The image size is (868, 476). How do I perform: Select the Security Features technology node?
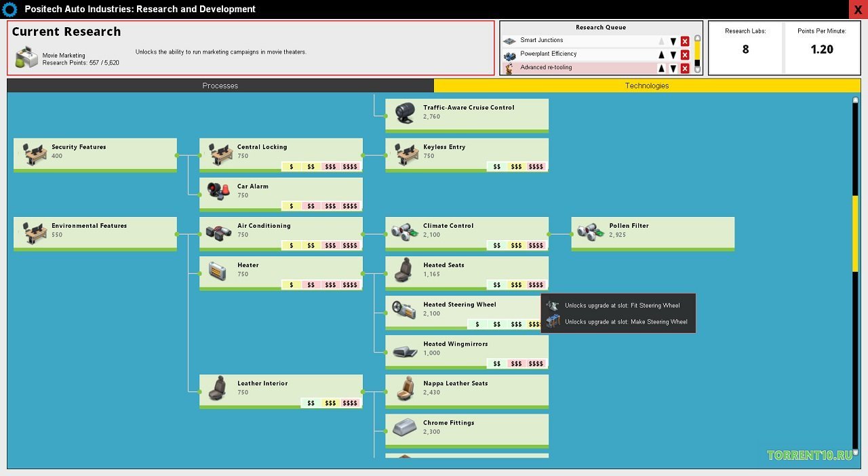[95, 155]
